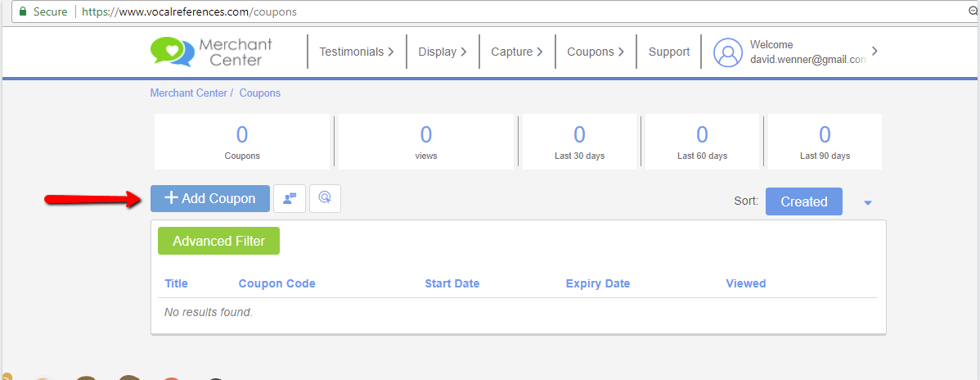Sort by the Coupon Code column
Image resolution: width=980 pixels, height=380 pixels.
click(x=276, y=283)
